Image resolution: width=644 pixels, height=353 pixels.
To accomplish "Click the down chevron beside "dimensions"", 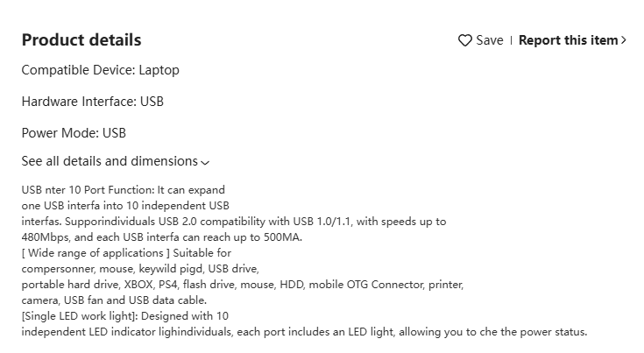I will tap(205, 163).
